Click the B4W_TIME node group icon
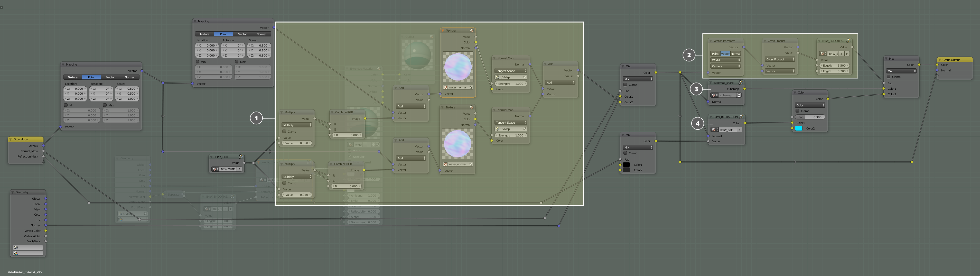Image resolution: width=980 pixels, height=276 pixels. pos(240,157)
